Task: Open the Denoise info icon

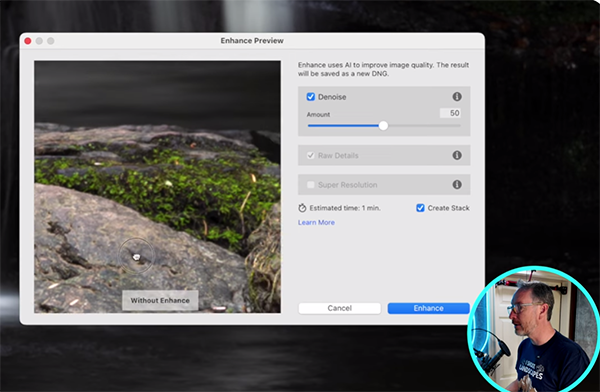Action: (x=457, y=97)
